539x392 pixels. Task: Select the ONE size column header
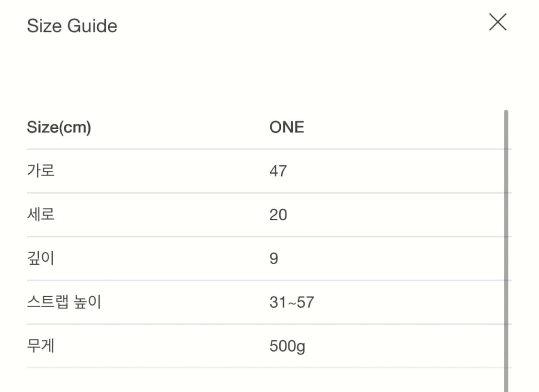(x=287, y=127)
